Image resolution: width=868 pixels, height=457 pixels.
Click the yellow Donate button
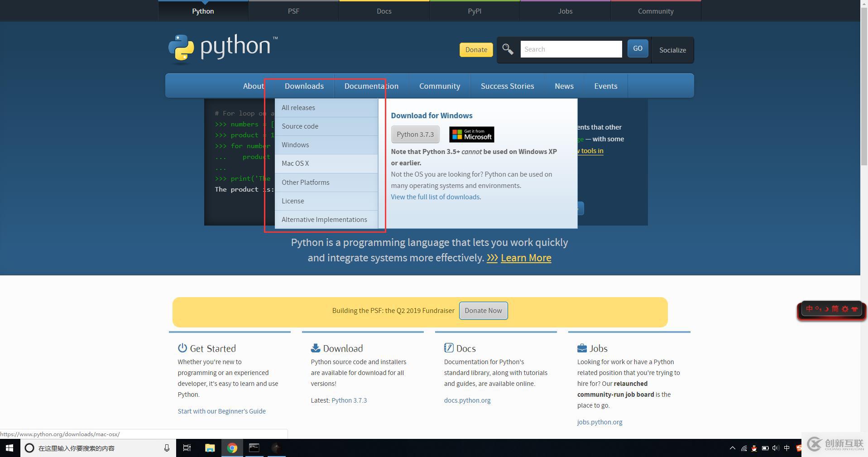tap(476, 50)
